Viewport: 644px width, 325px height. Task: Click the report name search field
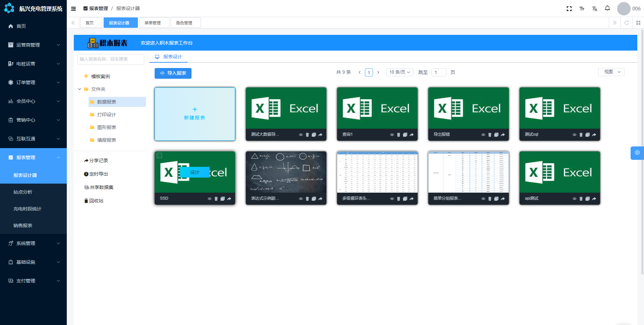click(110, 59)
